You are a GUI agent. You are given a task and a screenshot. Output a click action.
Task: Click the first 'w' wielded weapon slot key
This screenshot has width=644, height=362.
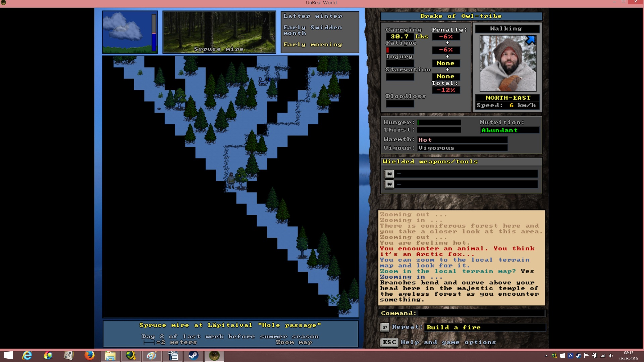click(389, 174)
